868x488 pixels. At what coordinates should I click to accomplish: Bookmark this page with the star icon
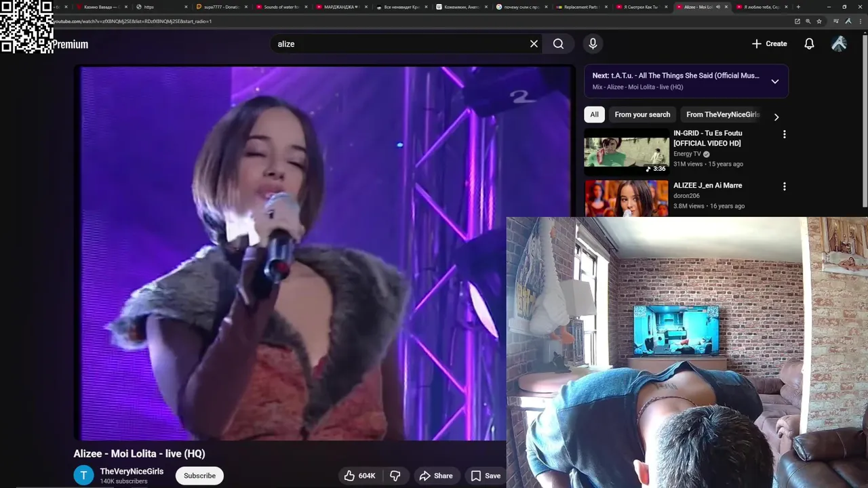(x=819, y=21)
